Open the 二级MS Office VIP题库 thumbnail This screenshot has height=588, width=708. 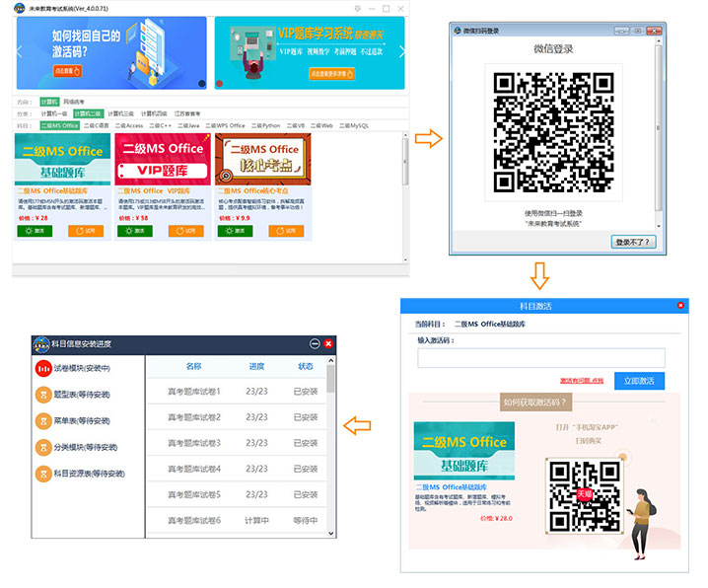(163, 159)
